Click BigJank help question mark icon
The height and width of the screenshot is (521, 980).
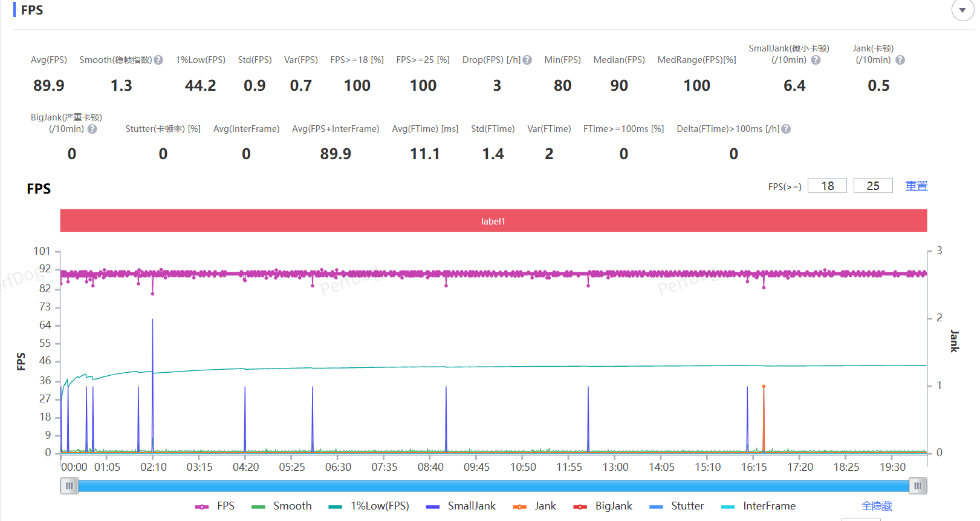[92, 129]
